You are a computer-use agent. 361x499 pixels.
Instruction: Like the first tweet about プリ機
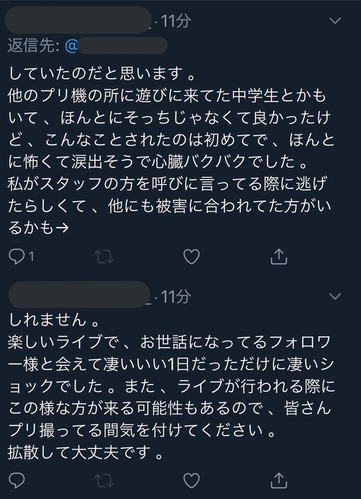(192, 257)
